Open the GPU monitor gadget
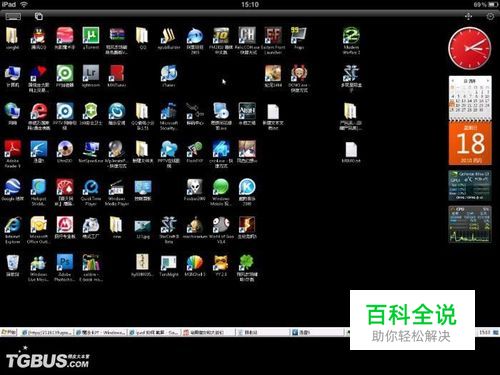This screenshot has width=500, height=375. coord(470,186)
